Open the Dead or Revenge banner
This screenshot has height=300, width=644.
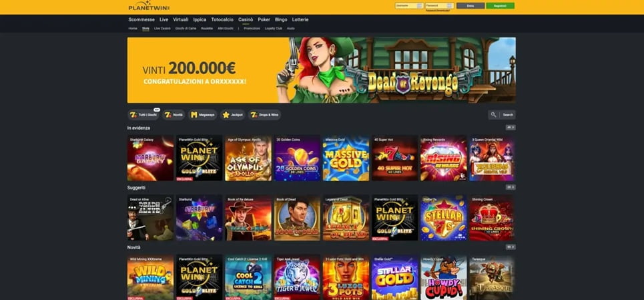322,70
